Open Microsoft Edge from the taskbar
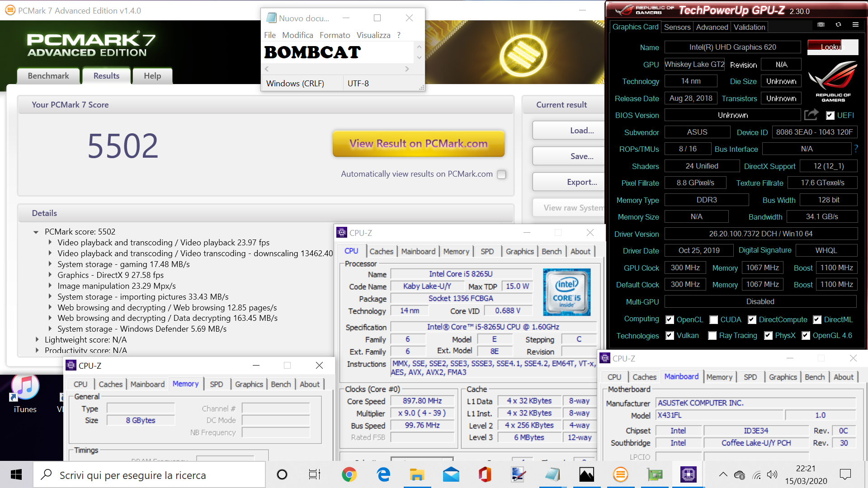Image resolution: width=868 pixels, height=488 pixels. point(383,474)
